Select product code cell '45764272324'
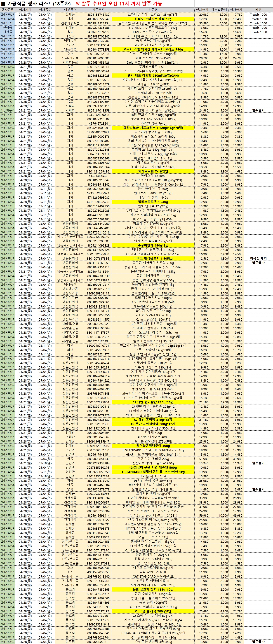The width and height of the screenshot is (273, 644). tap(98, 124)
